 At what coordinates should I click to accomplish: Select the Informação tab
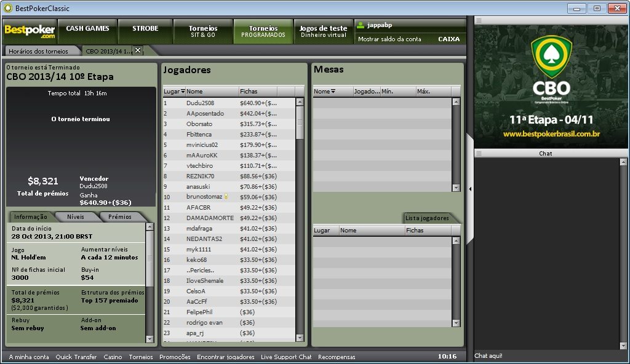[x=31, y=217]
